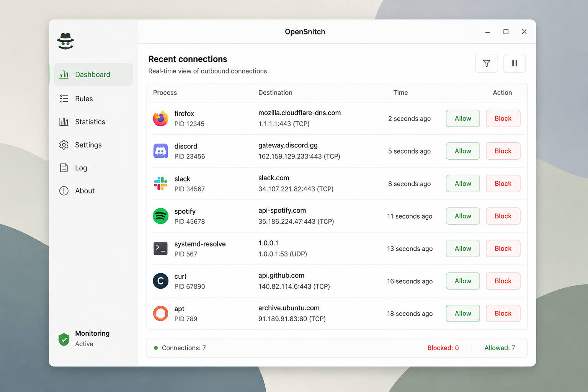
Task: Click the About info icon
Action: coord(64,191)
